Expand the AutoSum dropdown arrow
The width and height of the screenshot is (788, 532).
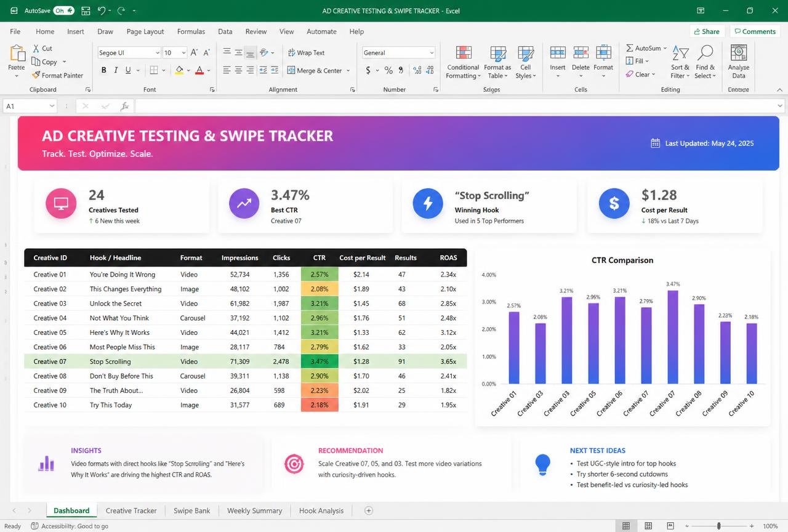pyautogui.click(x=666, y=48)
